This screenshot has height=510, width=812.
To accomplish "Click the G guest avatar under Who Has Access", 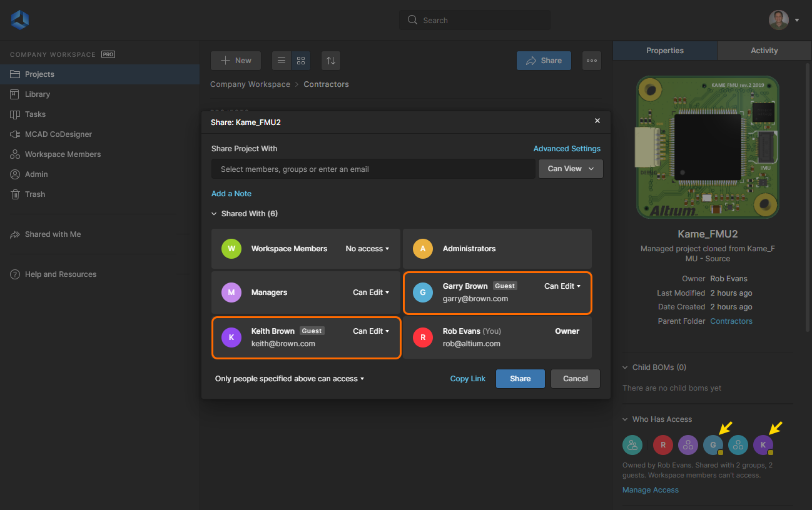I will 713,445.
